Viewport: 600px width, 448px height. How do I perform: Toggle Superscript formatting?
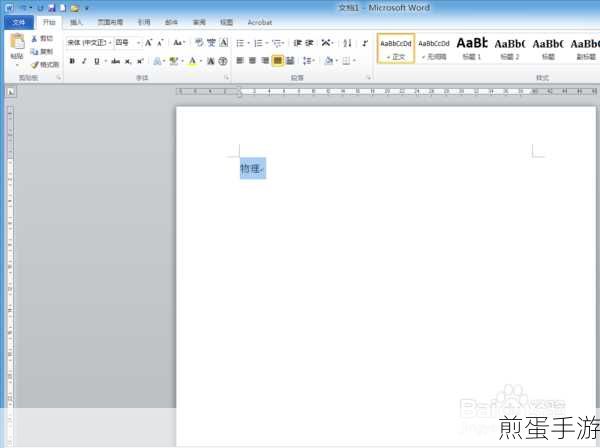pyautogui.click(x=140, y=61)
